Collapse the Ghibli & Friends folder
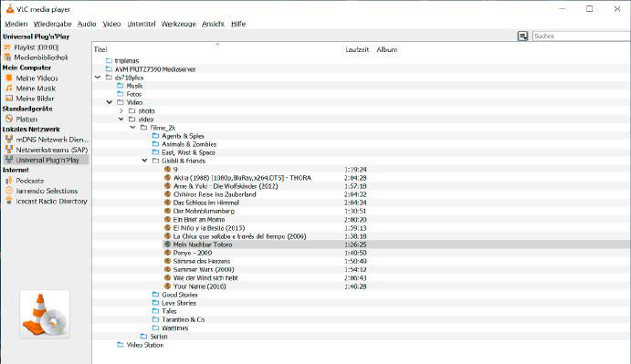Image resolution: width=631 pixels, height=364 pixels. click(x=144, y=161)
